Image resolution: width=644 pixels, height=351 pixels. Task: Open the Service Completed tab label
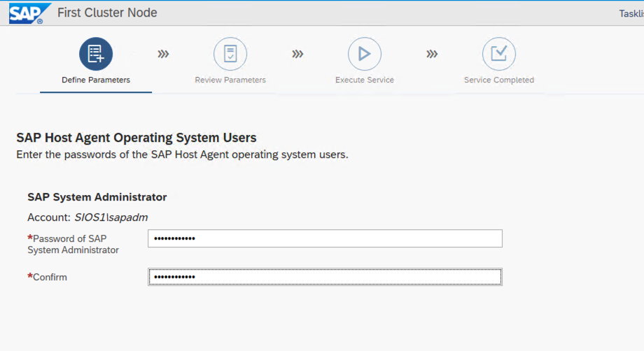tap(499, 80)
